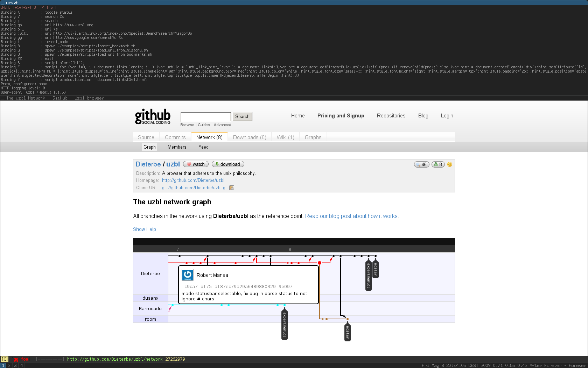588x368 pixels.
Task: Click Login in top navigation
Action: pos(447,116)
